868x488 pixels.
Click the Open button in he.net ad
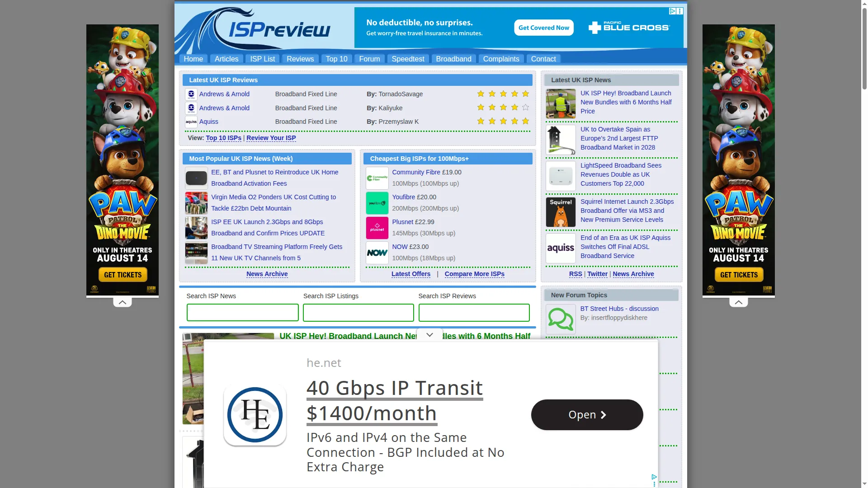coord(587,415)
